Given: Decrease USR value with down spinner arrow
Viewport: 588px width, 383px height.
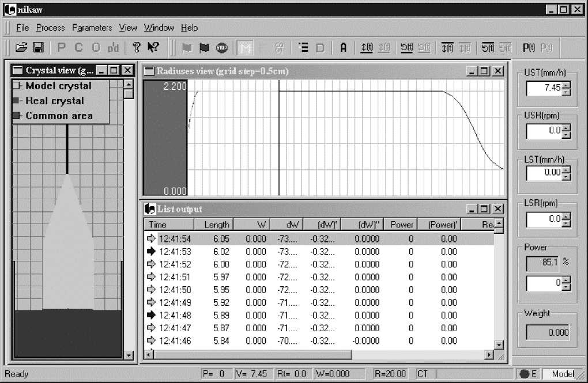Looking at the screenshot, I should click(566, 134).
